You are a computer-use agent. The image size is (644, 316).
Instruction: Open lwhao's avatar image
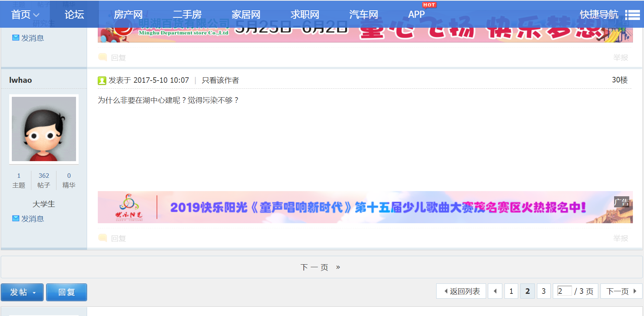click(44, 129)
